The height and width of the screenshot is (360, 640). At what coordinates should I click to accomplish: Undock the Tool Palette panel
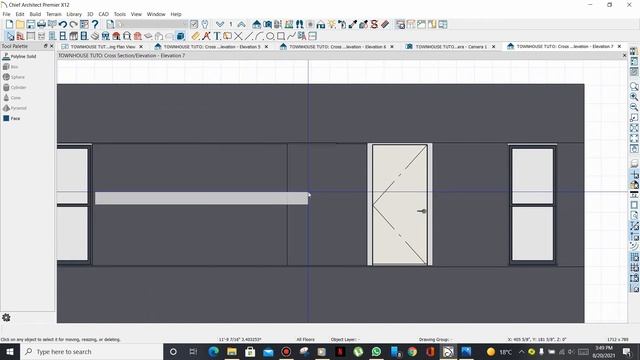coord(45,46)
